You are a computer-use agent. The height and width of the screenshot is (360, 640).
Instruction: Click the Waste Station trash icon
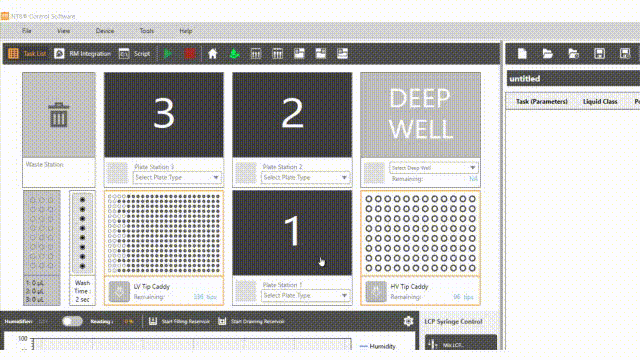pyautogui.click(x=59, y=114)
